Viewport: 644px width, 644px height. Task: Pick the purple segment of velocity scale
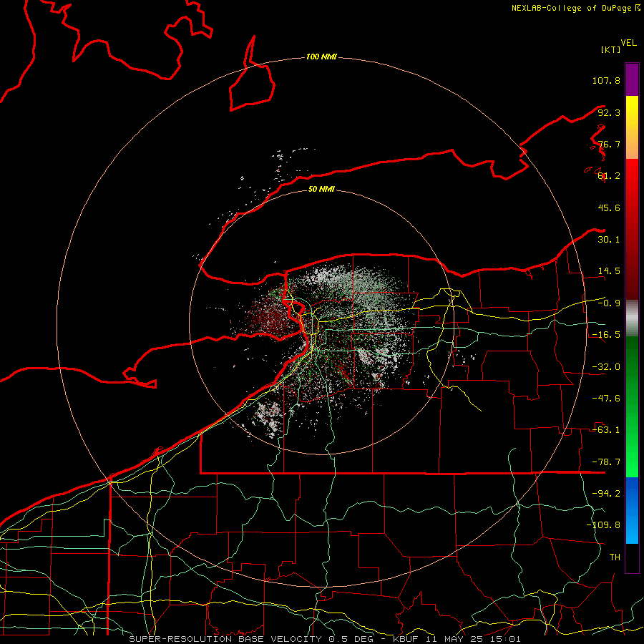[x=632, y=79]
